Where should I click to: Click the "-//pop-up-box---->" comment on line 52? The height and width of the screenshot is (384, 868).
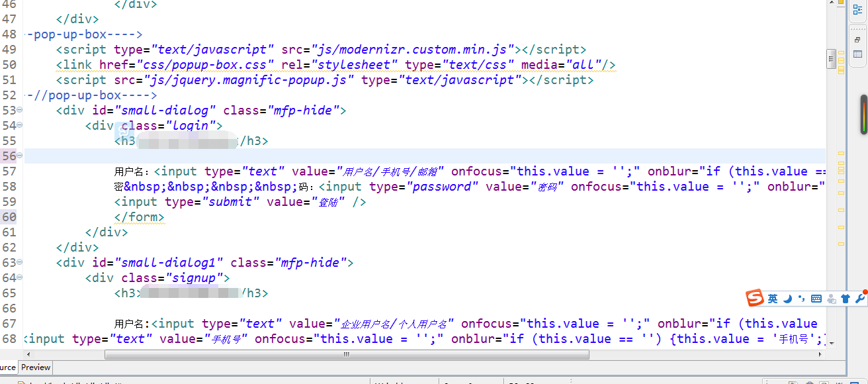click(91, 95)
